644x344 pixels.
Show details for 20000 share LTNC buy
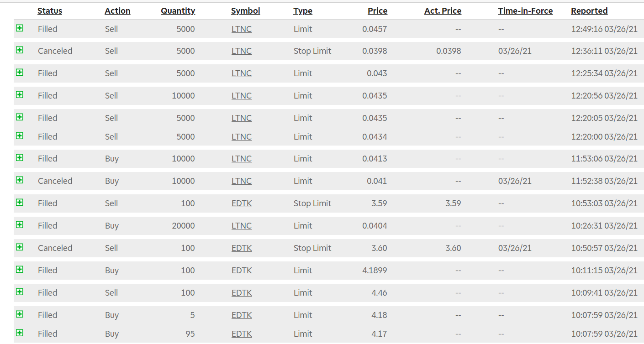(x=20, y=225)
